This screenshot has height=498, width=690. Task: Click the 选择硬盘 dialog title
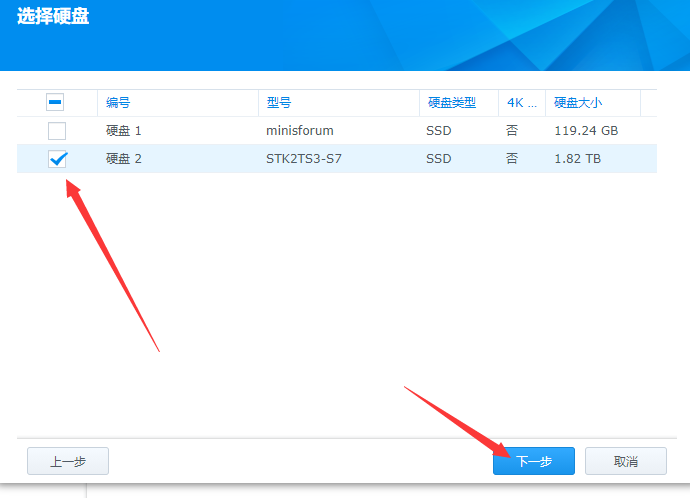[53, 17]
